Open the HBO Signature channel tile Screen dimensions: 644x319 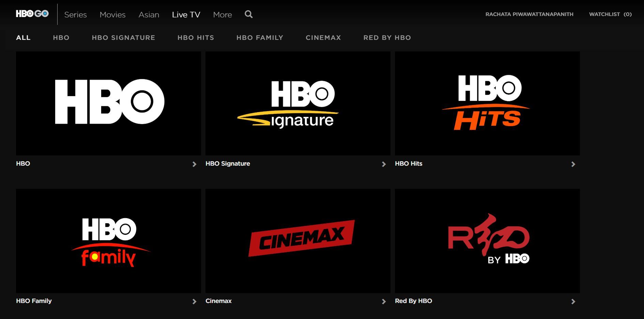pos(298,102)
